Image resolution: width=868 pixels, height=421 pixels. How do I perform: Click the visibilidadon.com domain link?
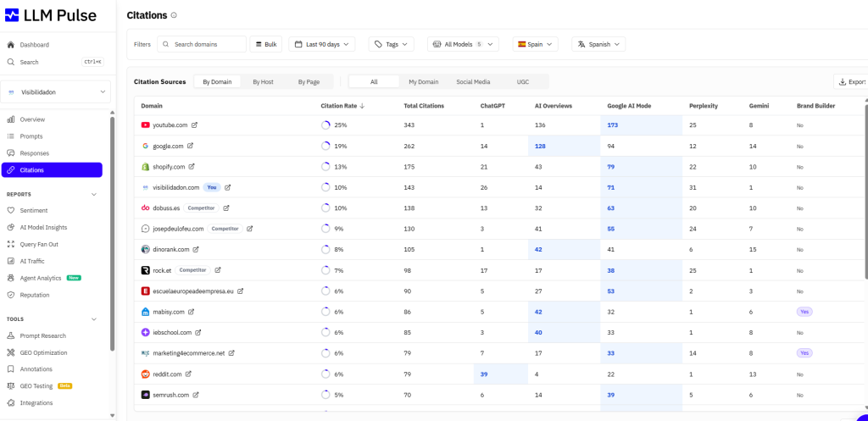point(176,187)
